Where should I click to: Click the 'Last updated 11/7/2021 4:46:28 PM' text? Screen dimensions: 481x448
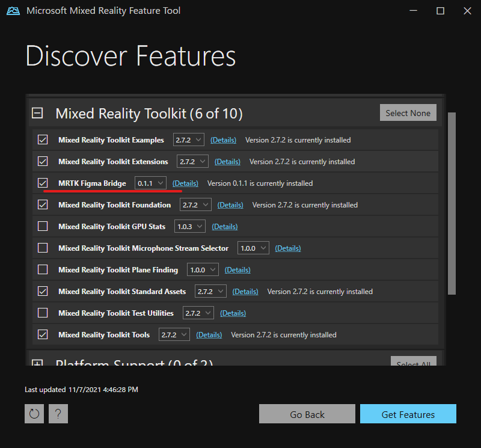coord(81,390)
